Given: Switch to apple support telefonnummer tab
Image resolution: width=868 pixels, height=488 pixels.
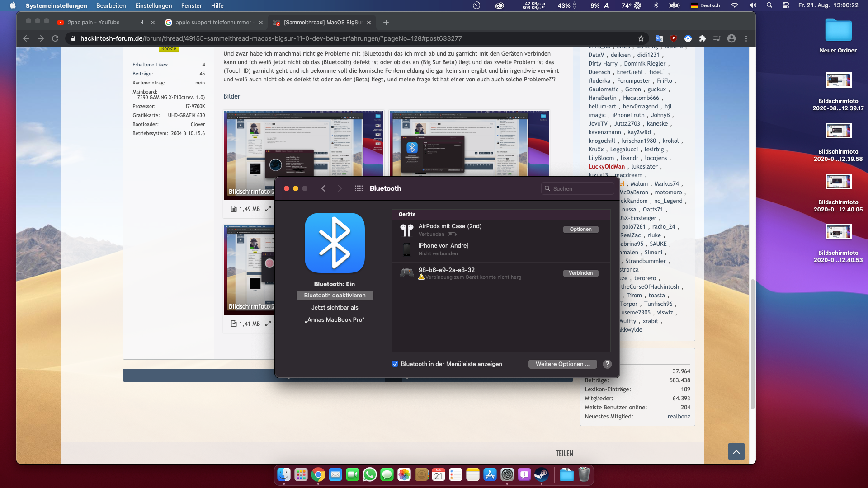Looking at the screenshot, I should coord(212,23).
